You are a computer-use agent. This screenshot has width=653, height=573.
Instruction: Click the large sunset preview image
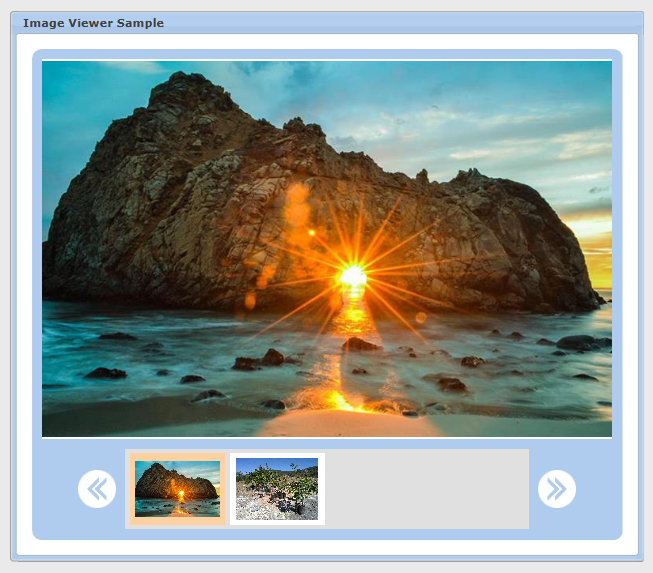[x=327, y=249]
